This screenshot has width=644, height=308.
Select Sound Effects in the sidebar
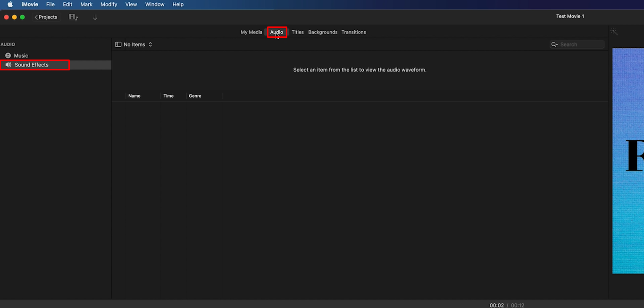tap(56, 65)
